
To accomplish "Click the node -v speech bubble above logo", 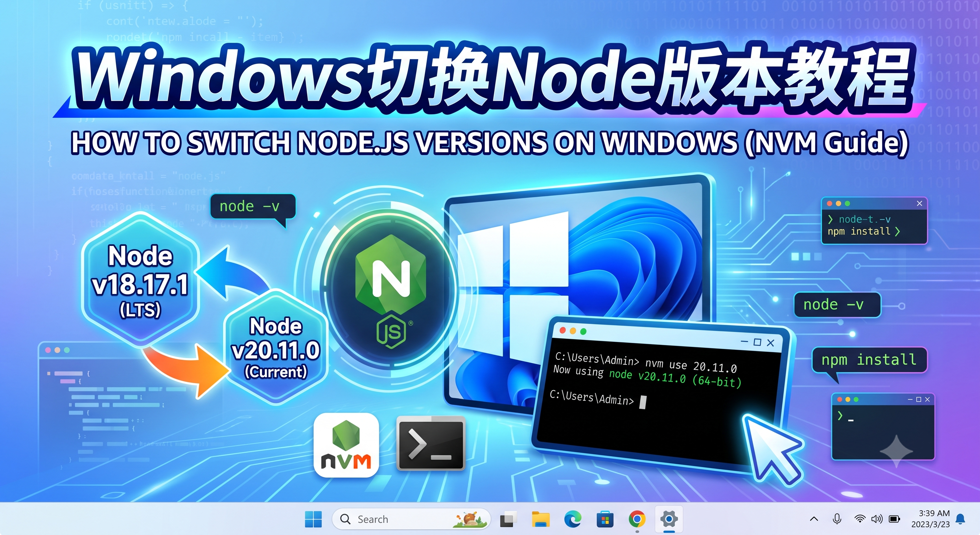I will pyautogui.click(x=253, y=207).
